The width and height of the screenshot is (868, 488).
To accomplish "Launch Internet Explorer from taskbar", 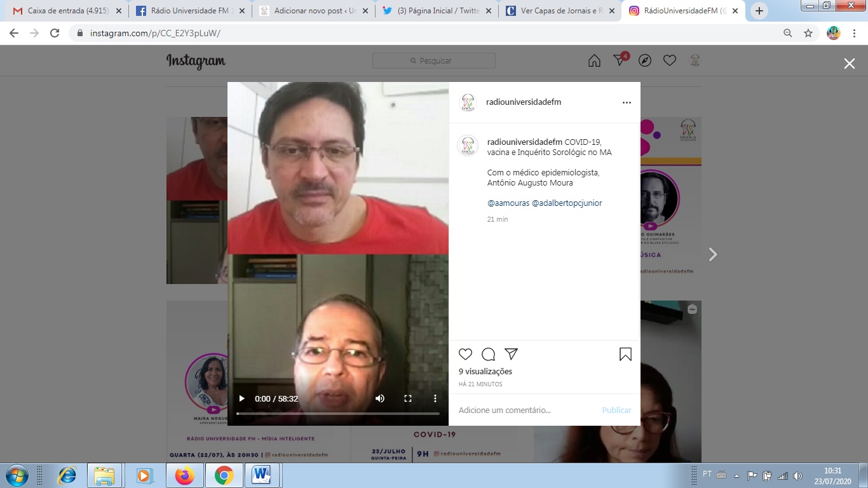I will click(67, 475).
